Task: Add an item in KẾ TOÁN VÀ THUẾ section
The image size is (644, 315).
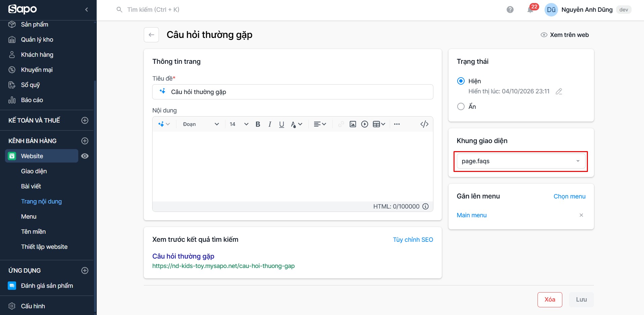Action: [85, 120]
